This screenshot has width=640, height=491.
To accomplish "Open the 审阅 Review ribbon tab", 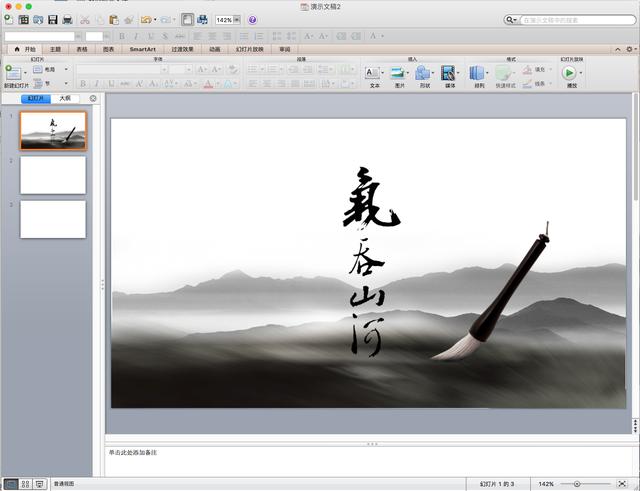I will coord(284,49).
